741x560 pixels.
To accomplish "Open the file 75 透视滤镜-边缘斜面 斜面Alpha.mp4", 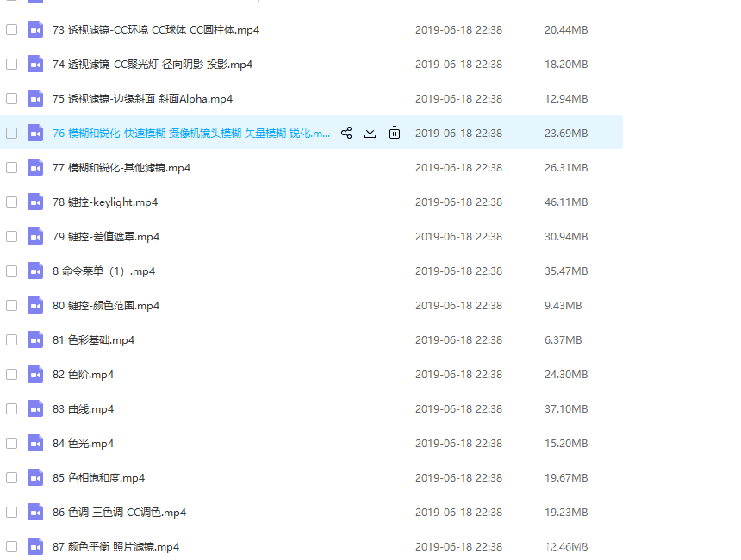I will tap(142, 98).
